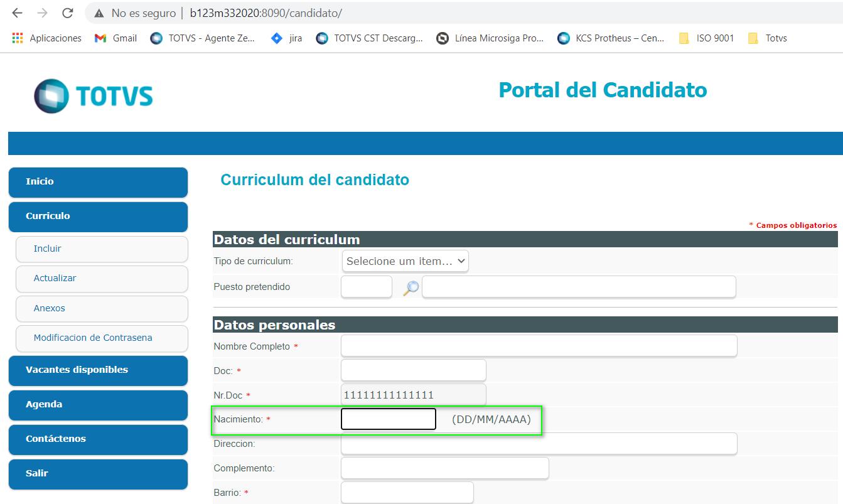Image resolution: width=843 pixels, height=504 pixels.
Task: Open the TOTVS CST Descarg... bookmark
Action: (x=369, y=38)
